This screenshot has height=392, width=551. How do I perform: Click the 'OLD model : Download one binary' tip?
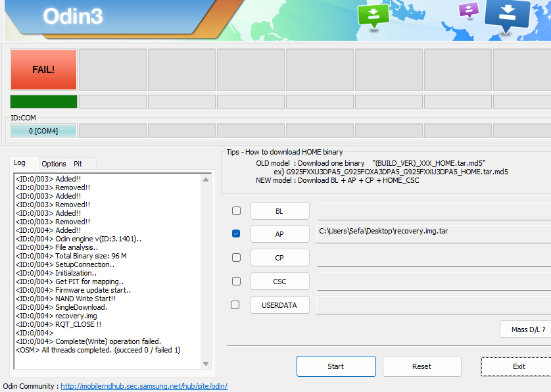click(x=370, y=163)
